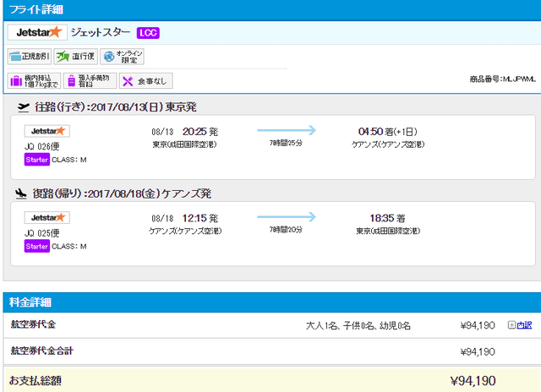Click the ジェットスター airline name
Screen dimensions: 541x392
coord(101,32)
